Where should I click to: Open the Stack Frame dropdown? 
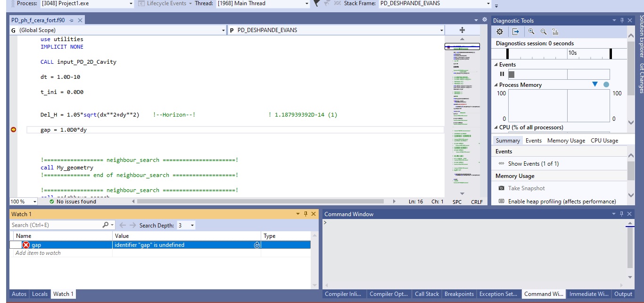[488, 3]
